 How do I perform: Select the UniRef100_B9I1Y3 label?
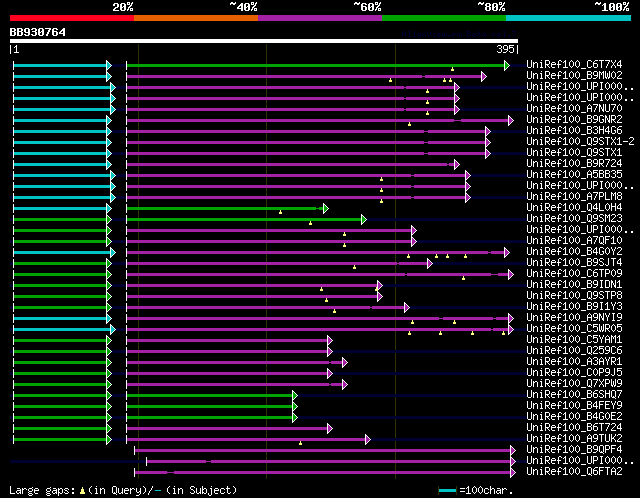574,307
